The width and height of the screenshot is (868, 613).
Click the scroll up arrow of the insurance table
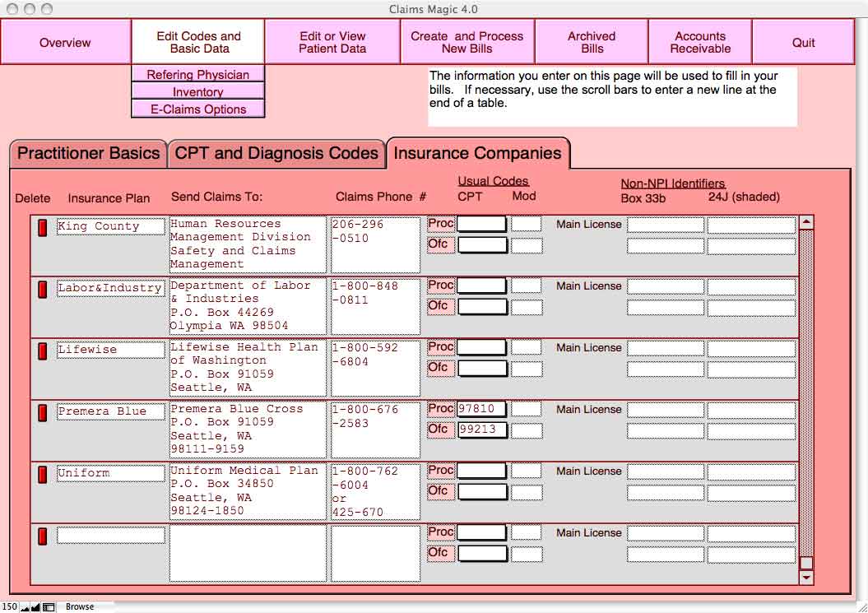point(806,223)
